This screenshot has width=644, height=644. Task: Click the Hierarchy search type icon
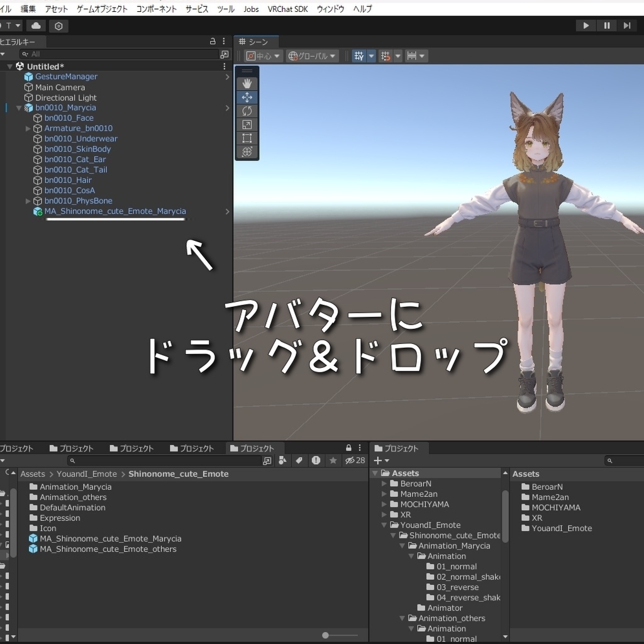[x=225, y=54]
